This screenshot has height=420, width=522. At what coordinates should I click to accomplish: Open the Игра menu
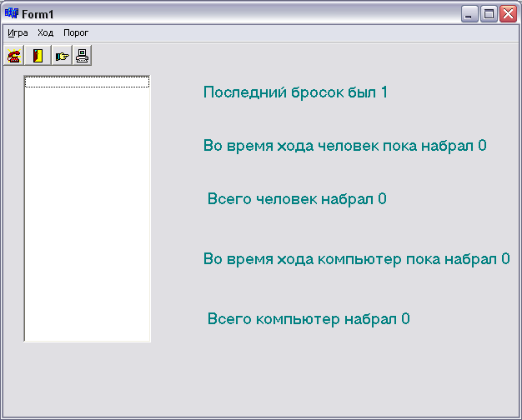(18, 33)
